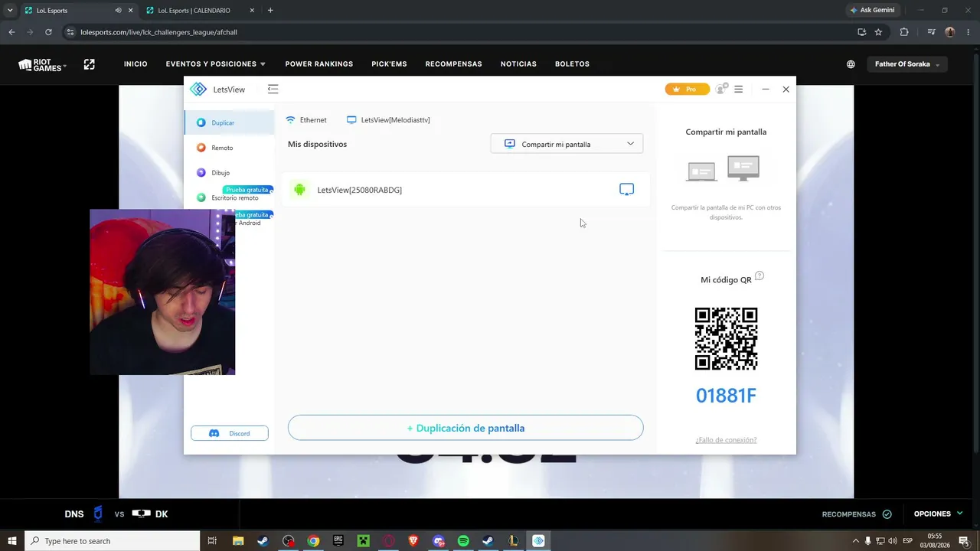Open the PICK'EMS nav item
This screenshot has height=551, width=980.
click(x=389, y=64)
